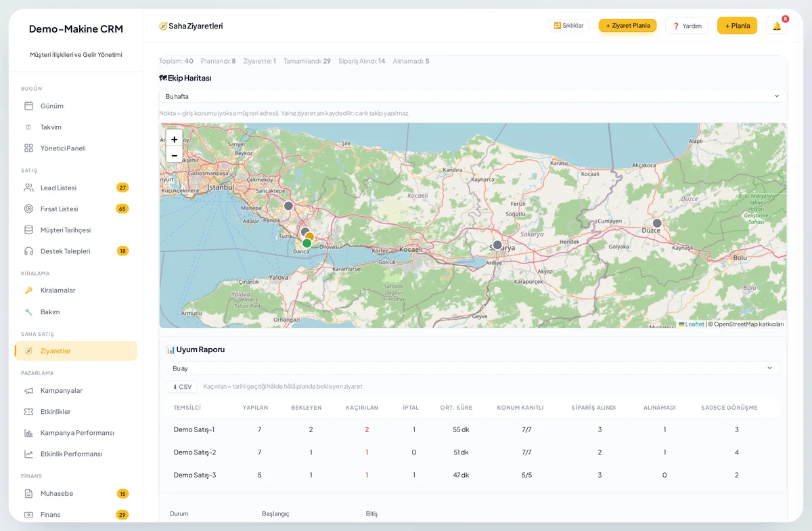The width and height of the screenshot is (812, 531).
Task: Click the Destek Talepleri headset icon
Action: point(28,251)
